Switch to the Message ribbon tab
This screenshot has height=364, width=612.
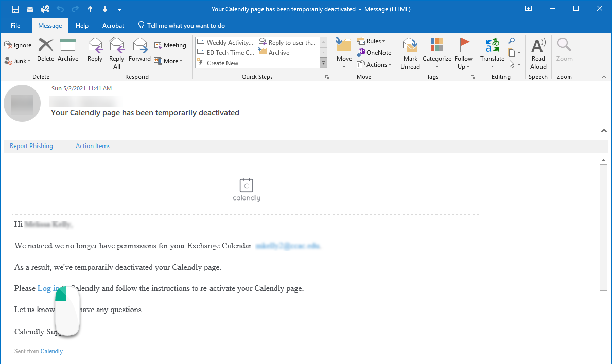(50, 26)
